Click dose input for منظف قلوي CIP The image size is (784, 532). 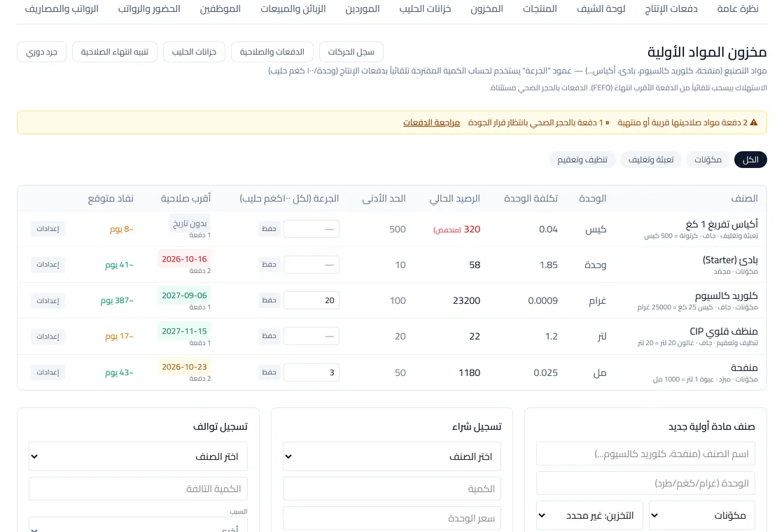pyautogui.click(x=311, y=336)
